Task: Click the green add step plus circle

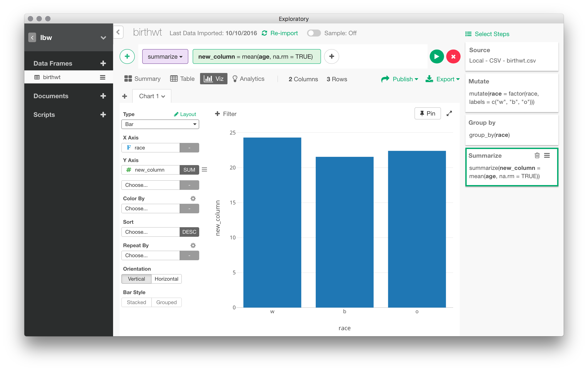Action: coord(127,57)
